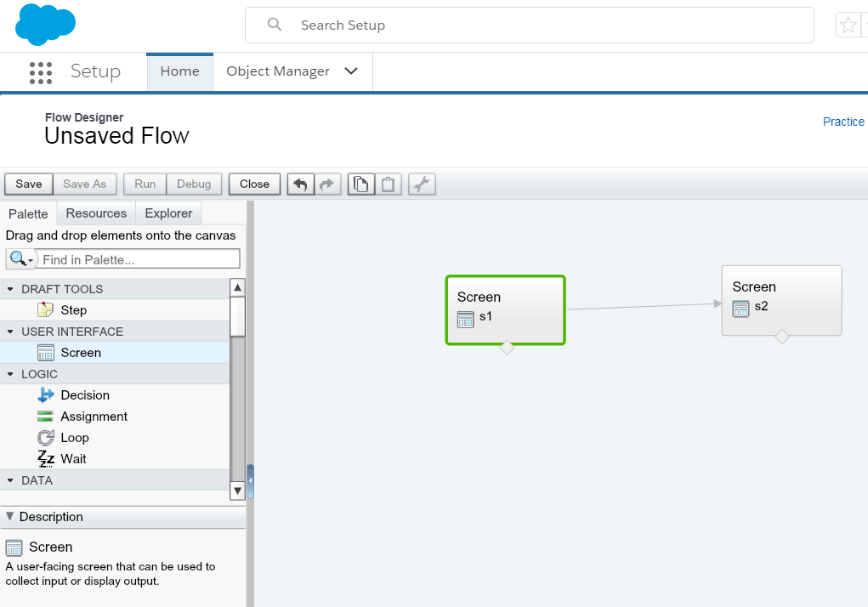Close the Flow Designer
This screenshot has width=868, height=607.
tap(255, 184)
